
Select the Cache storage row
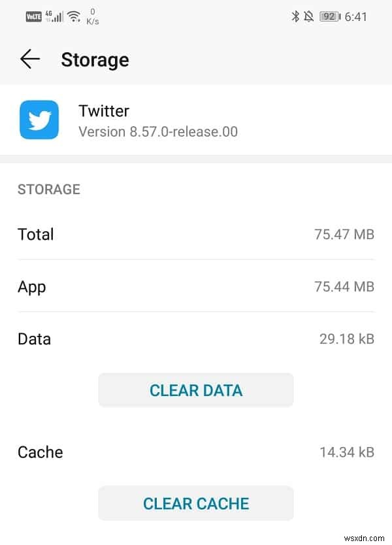(x=196, y=452)
